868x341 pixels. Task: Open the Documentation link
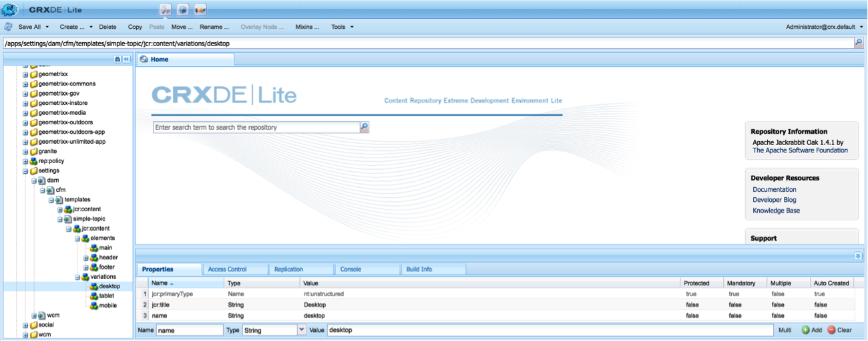[x=774, y=190]
